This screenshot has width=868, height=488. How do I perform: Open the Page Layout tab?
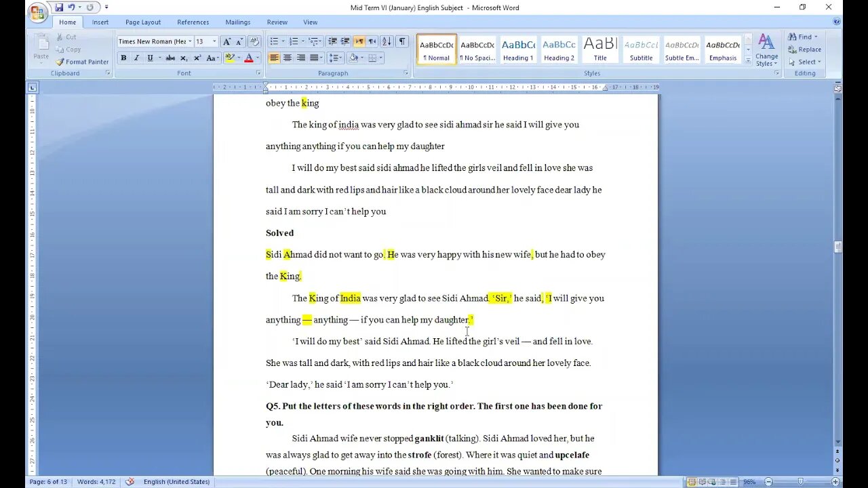click(x=143, y=22)
